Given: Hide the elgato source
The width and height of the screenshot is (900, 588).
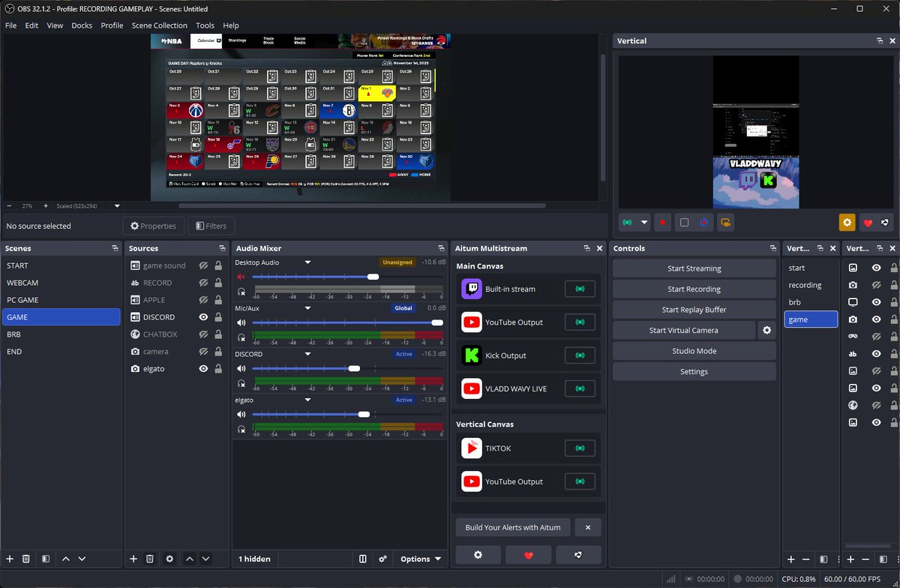Looking at the screenshot, I should pos(203,369).
